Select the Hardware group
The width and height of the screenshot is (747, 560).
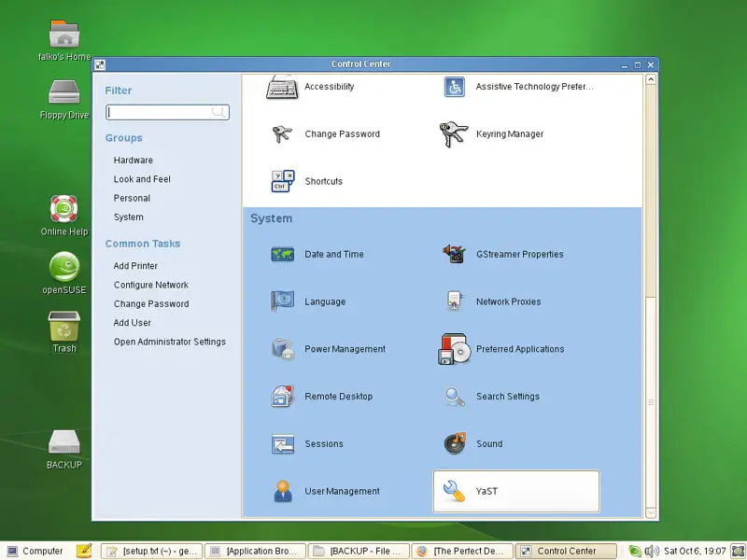click(x=134, y=160)
